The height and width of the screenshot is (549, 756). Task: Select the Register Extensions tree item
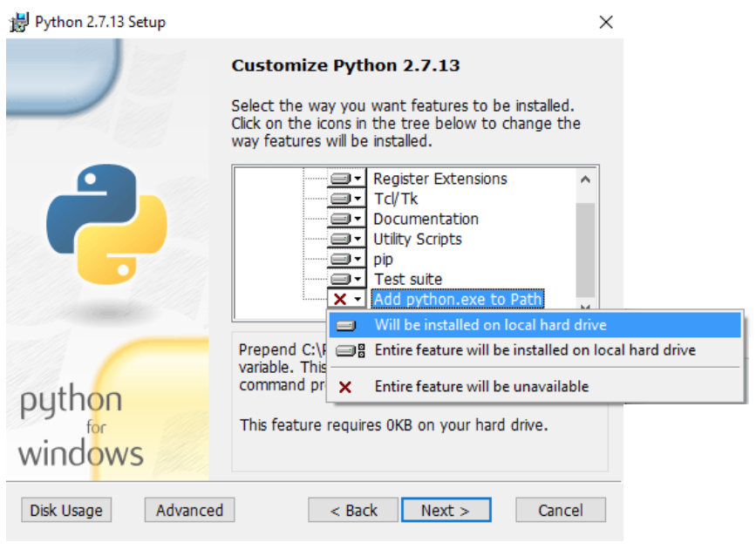point(439,179)
